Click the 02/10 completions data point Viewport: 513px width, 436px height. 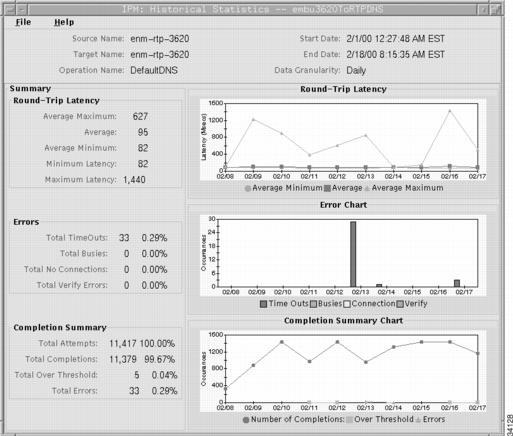coord(282,342)
